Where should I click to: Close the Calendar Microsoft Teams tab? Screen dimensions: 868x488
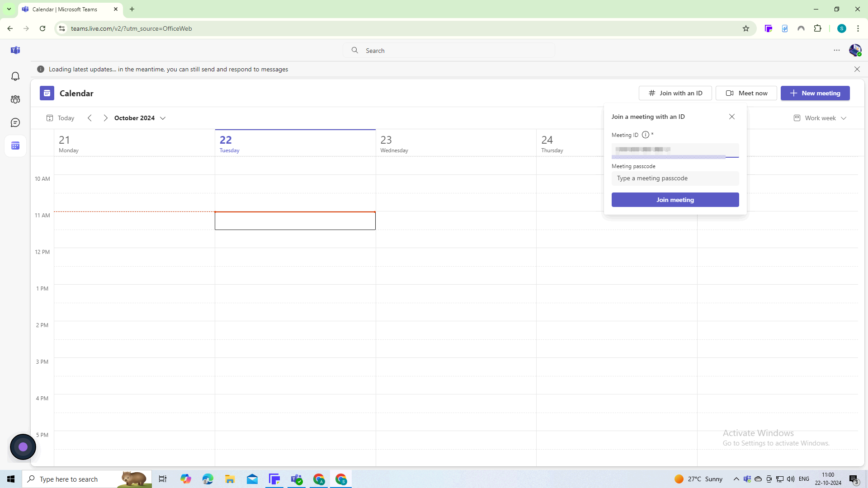click(x=116, y=9)
